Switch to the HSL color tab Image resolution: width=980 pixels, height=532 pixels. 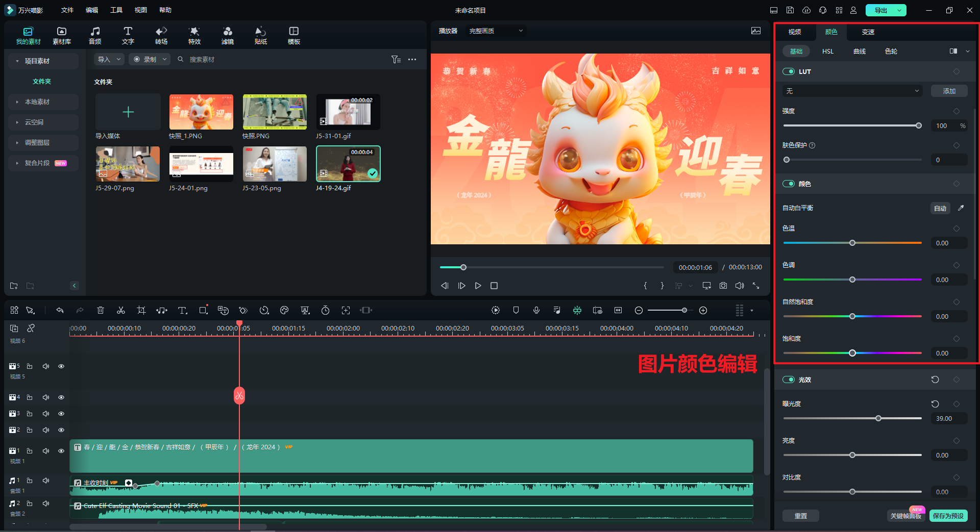pos(827,52)
